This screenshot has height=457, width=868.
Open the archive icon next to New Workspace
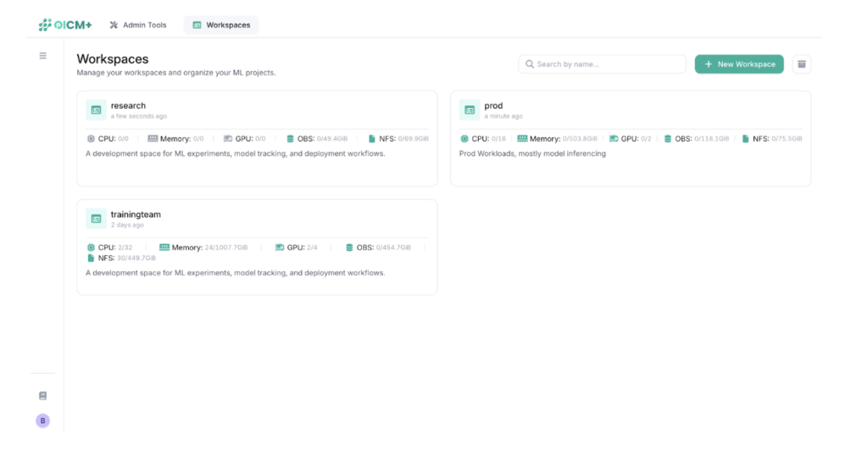coord(801,64)
